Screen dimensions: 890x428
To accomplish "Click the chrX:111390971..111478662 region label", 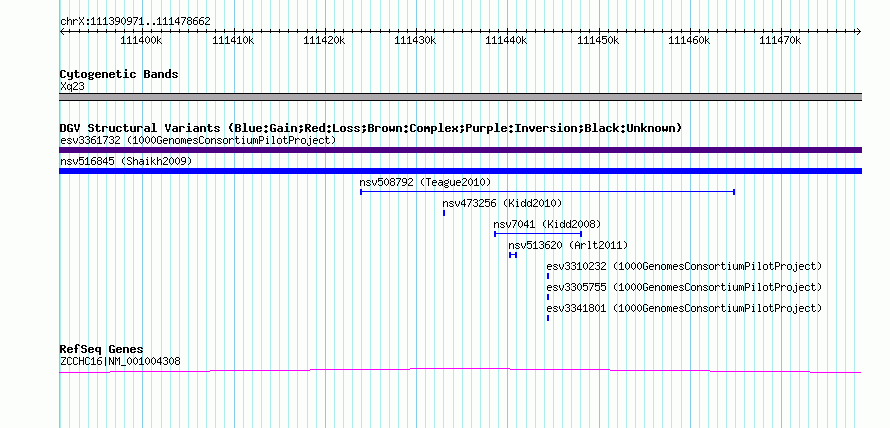I will 135,22.
